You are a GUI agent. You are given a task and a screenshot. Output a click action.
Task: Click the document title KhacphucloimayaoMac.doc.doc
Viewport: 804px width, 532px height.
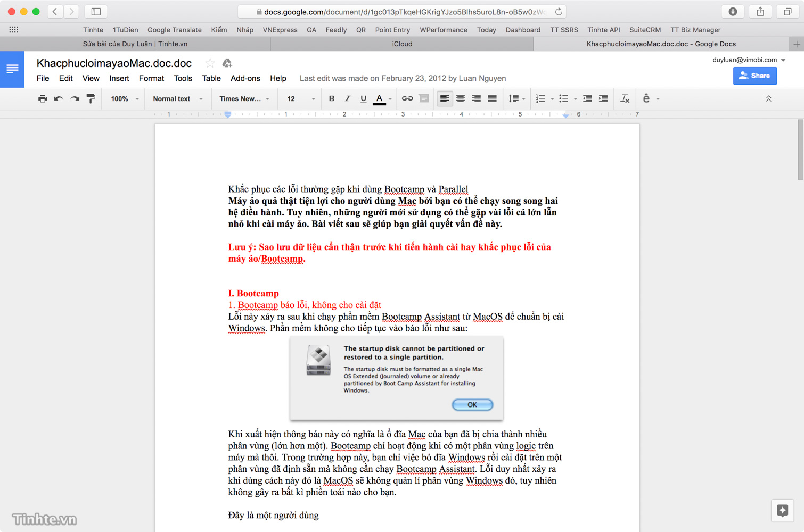114,63
